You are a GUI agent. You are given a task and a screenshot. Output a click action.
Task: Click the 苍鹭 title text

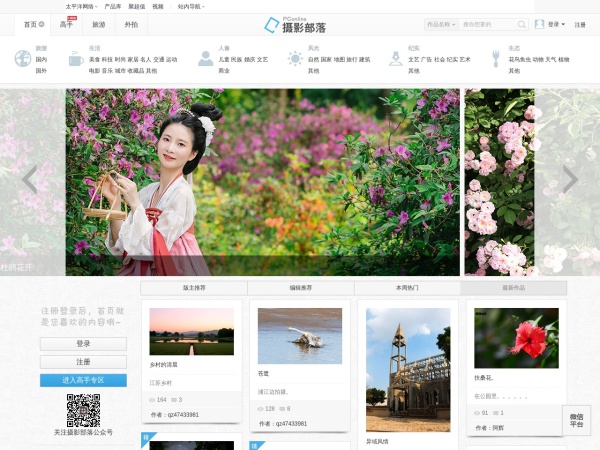pyautogui.click(x=263, y=374)
